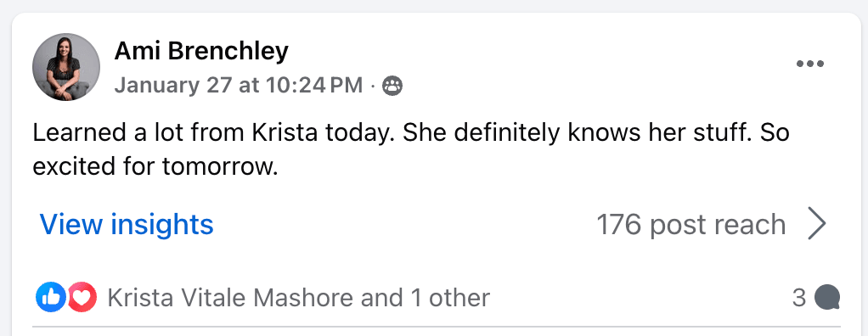Open comments via the speech bubble icon
868x336 pixels.
pos(827,297)
